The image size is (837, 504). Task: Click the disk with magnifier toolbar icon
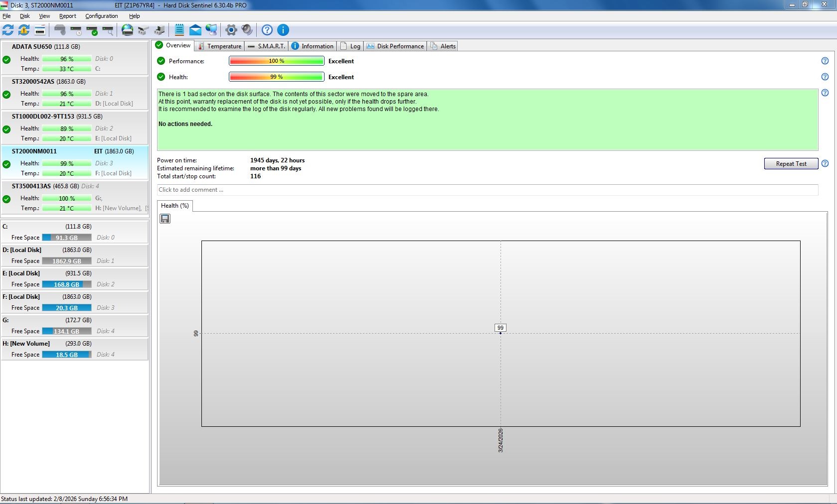click(108, 30)
